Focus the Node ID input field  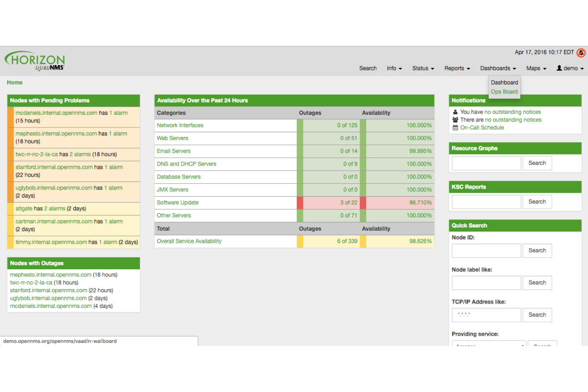pos(486,251)
